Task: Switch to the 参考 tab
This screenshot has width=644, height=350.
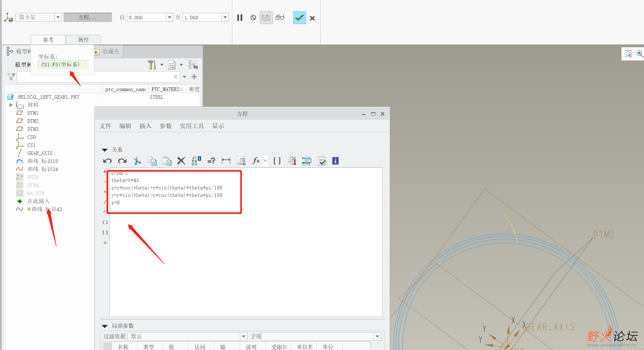Action: tap(48, 40)
